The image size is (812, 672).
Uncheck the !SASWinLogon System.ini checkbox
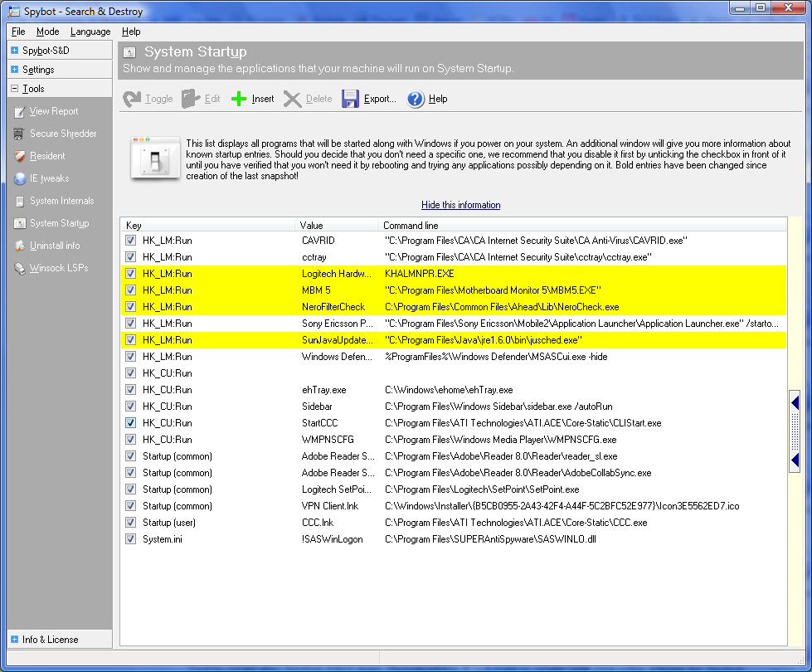click(130, 538)
